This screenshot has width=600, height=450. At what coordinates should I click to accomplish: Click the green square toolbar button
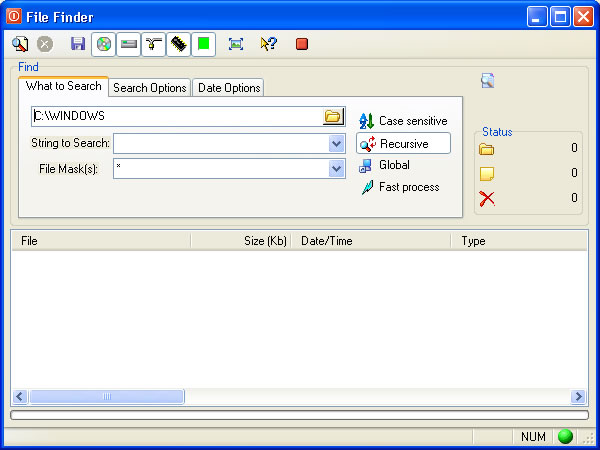click(x=204, y=44)
